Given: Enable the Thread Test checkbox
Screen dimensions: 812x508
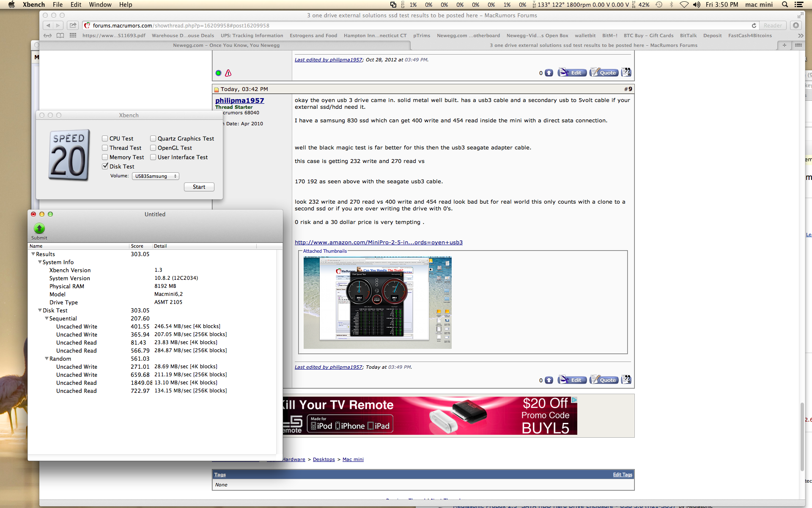Looking at the screenshot, I should pos(105,148).
